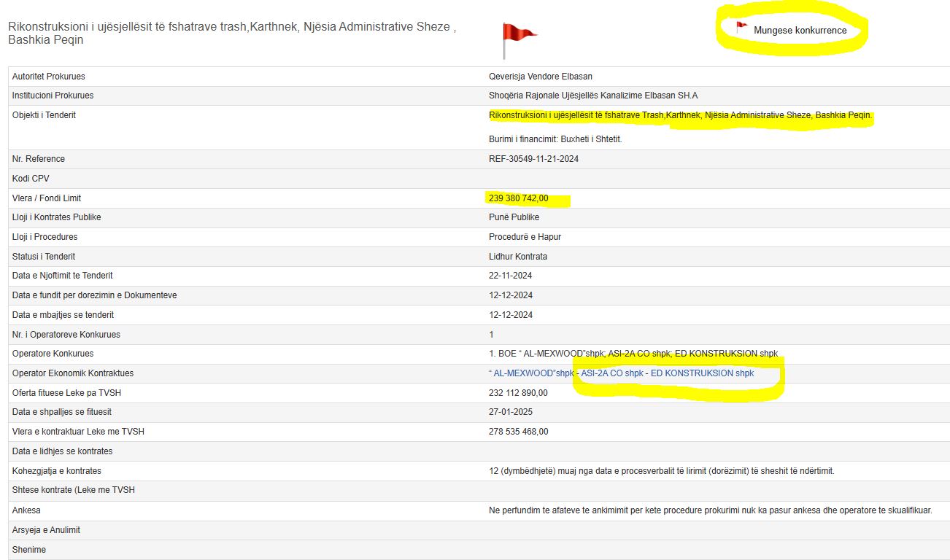Click "Qeverisja Vendore Elbasan" authority value

[541, 77]
